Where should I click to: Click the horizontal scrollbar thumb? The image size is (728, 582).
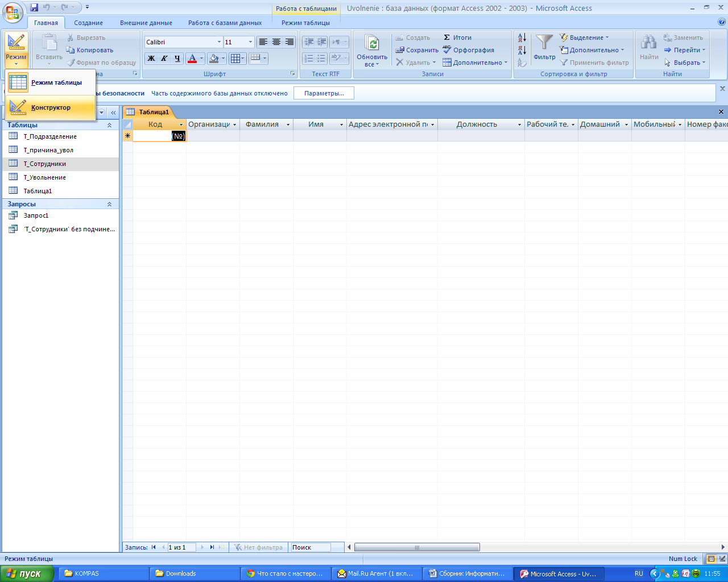pos(417,547)
